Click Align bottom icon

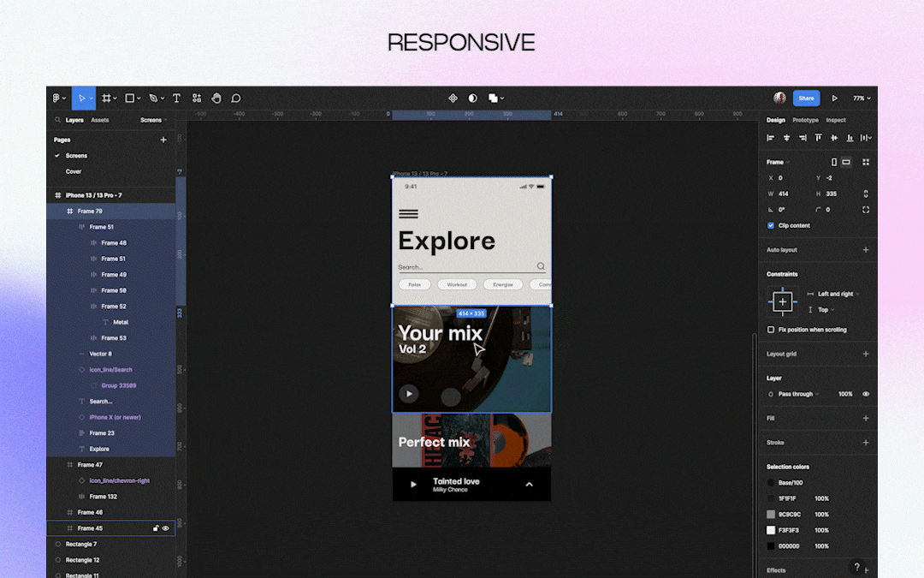pos(850,138)
